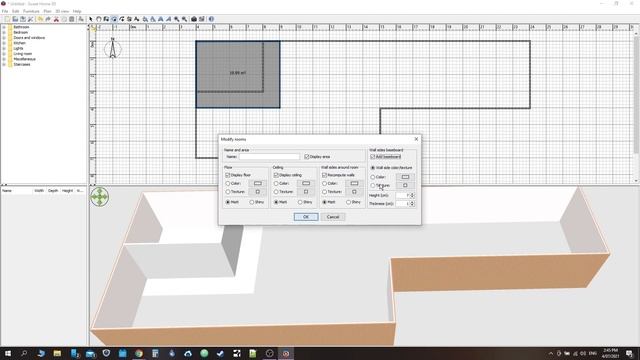Image resolution: width=640 pixels, height=360 pixels.
Task: Click OK in Modify rooms dialog
Action: [x=306, y=217]
